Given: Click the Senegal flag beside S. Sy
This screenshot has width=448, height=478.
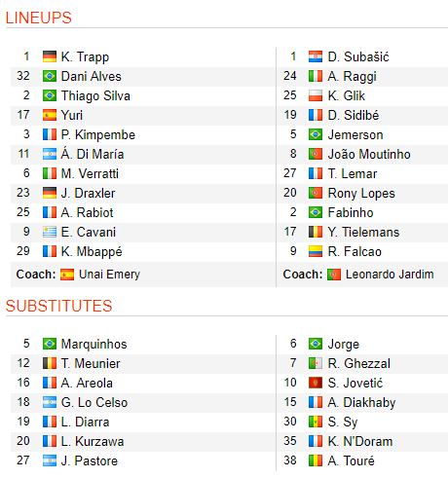Looking at the screenshot, I should (x=316, y=422).
